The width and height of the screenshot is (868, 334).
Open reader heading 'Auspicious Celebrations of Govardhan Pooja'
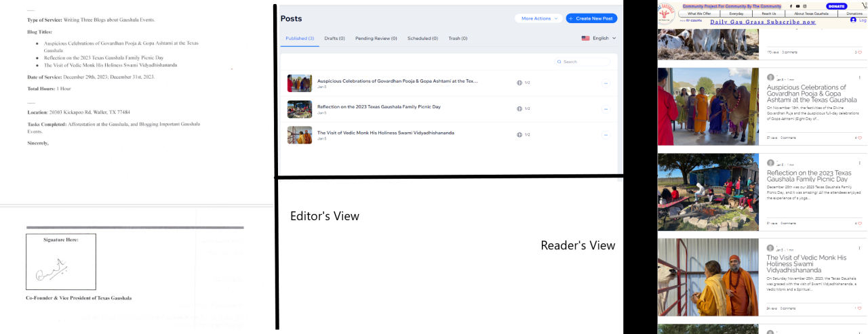(812, 93)
